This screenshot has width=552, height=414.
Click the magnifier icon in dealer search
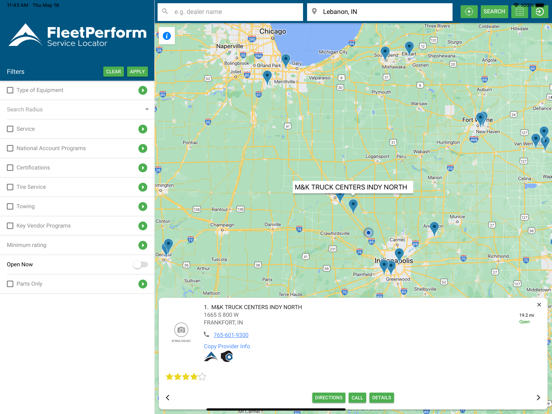point(165,12)
